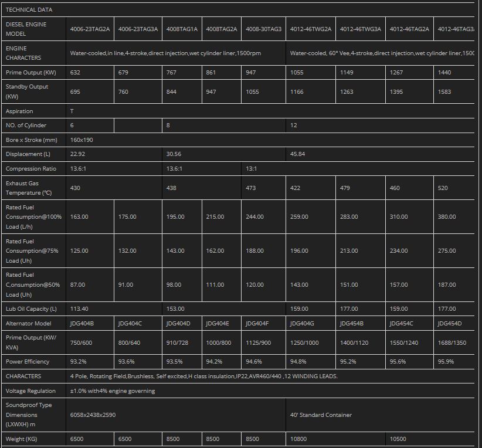Screen dimensions: 482x448
Task: Click the JDG454D alternator model cell
Action: [x=449, y=324]
